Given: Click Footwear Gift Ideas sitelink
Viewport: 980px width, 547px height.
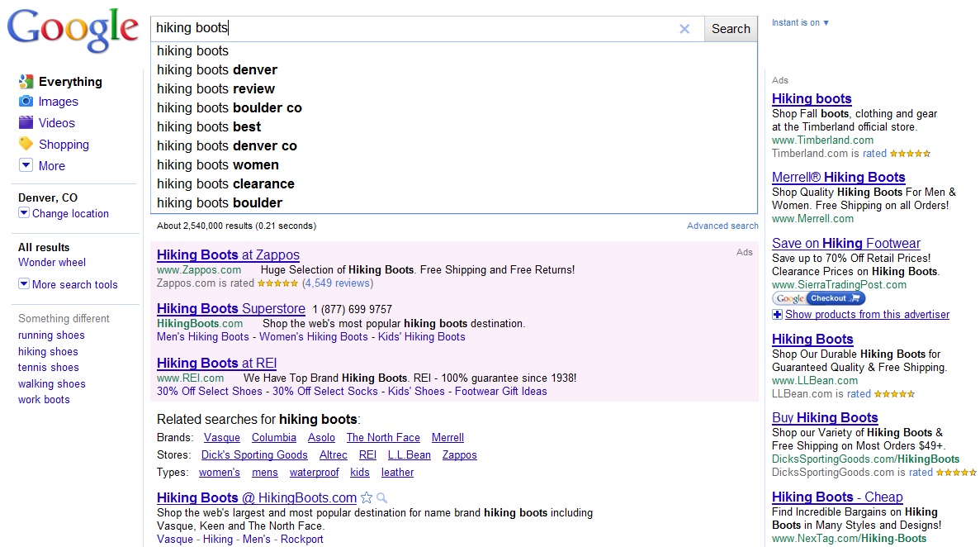Looking at the screenshot, I should tap(500, 391).
